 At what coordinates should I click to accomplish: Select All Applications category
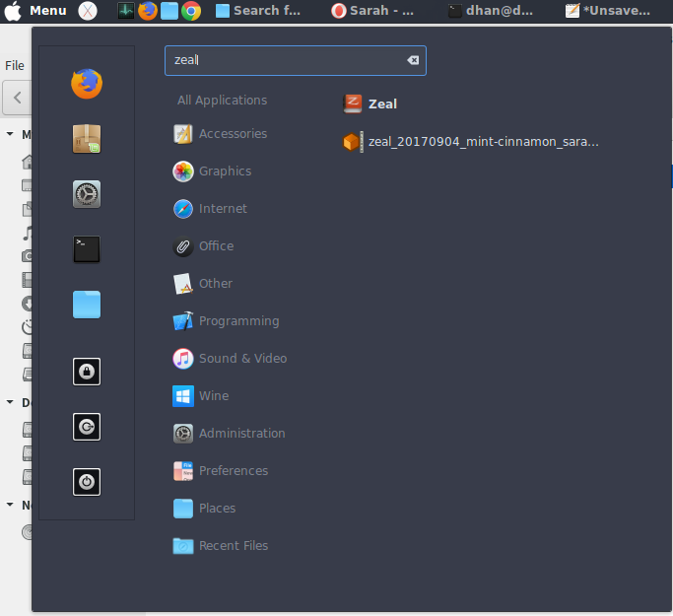click(x=222, y=100)
